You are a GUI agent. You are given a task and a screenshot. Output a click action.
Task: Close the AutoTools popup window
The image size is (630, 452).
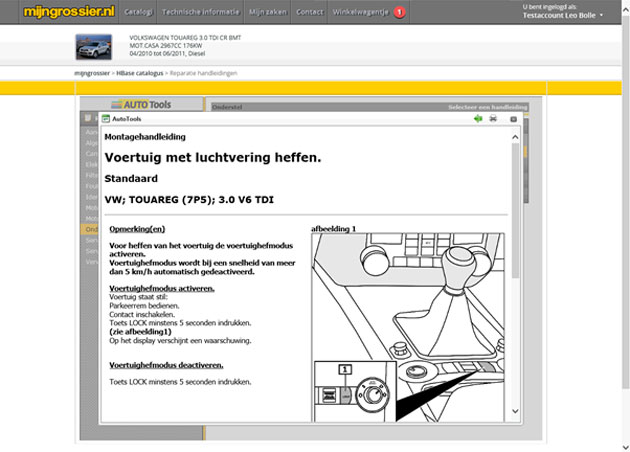point(513,119)
